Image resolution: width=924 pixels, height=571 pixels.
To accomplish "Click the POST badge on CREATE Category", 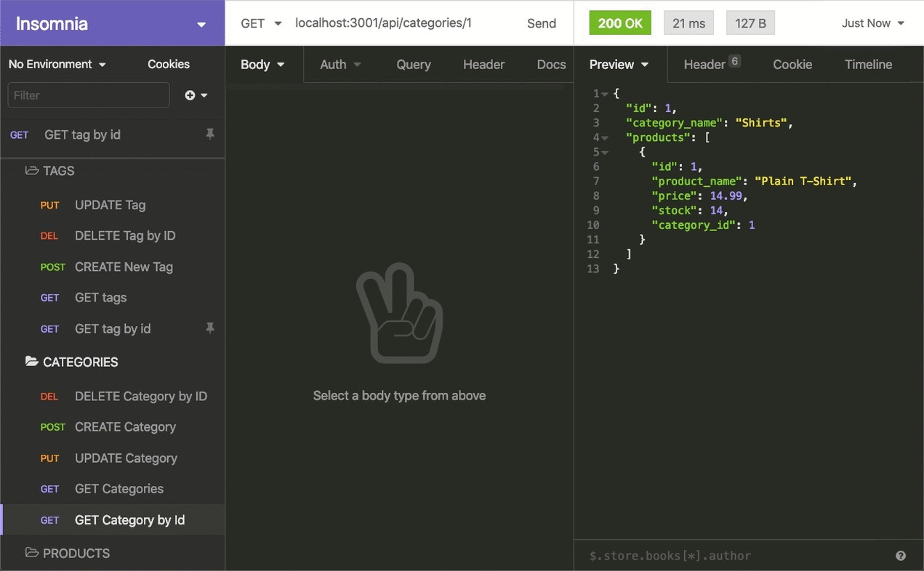I will (x=52, y=427).
